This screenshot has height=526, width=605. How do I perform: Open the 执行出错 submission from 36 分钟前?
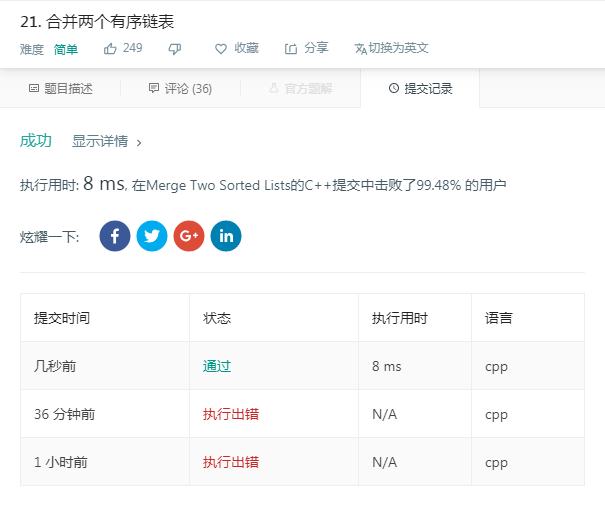point(231,414)
